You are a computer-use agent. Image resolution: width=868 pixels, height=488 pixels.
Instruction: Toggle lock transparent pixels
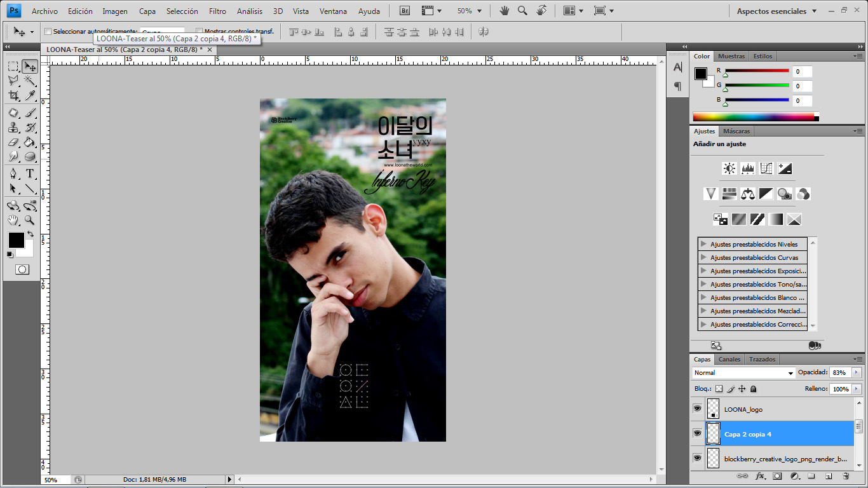point(719,388)
